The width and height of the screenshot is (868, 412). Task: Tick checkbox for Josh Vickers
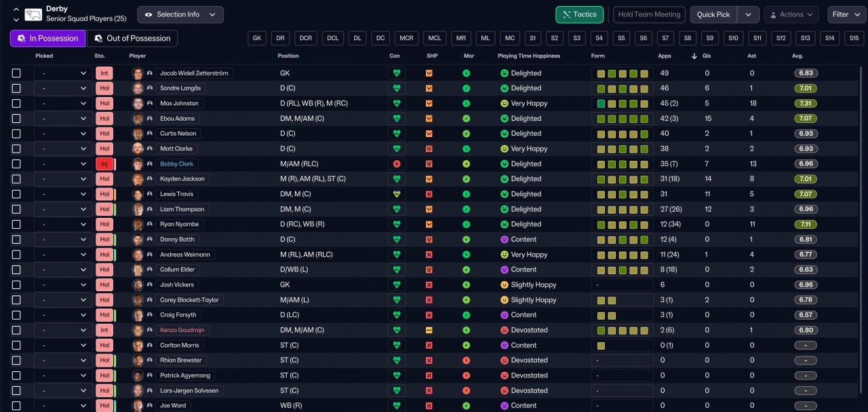coord(16,284)
